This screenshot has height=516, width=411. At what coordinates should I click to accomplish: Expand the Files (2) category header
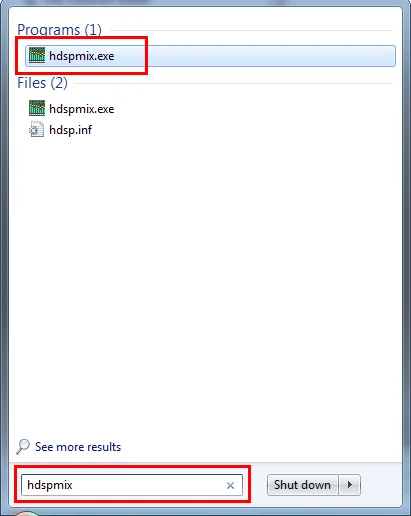pyautogui.click(x=42, y=83)
